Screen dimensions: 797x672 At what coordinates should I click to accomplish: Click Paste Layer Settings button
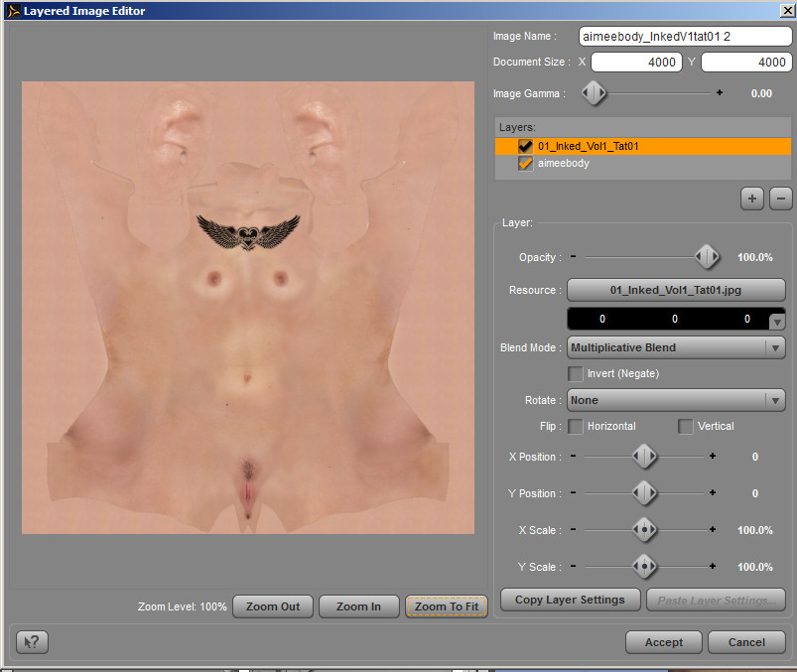[717, 601]
